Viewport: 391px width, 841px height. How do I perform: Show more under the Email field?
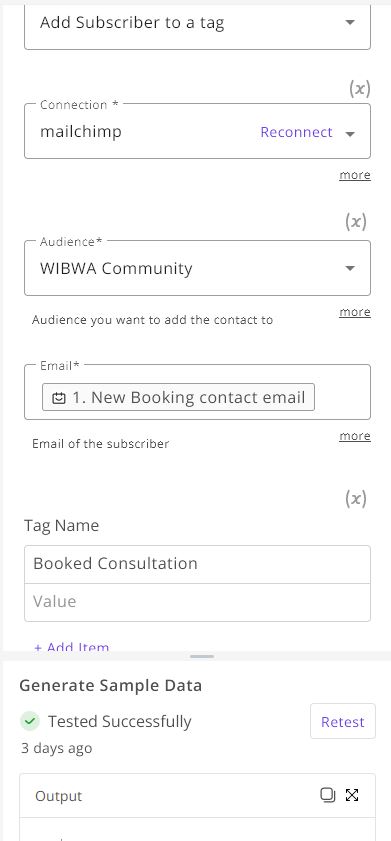355,436
